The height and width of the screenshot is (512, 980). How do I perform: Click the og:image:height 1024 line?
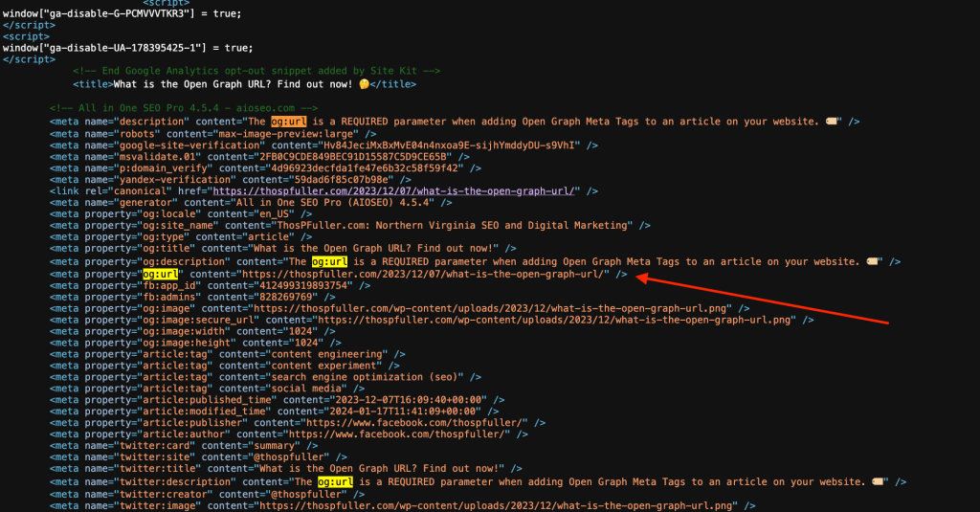[x=195, y=344]
